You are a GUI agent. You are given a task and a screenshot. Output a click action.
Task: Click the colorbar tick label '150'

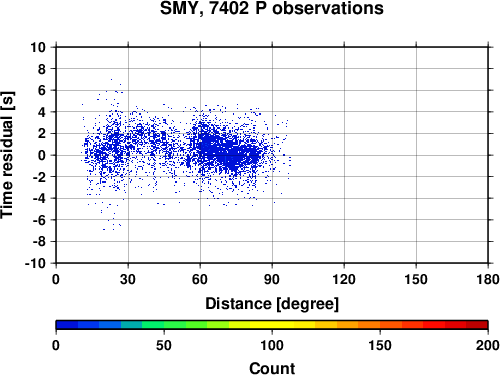tap(380, 345)
